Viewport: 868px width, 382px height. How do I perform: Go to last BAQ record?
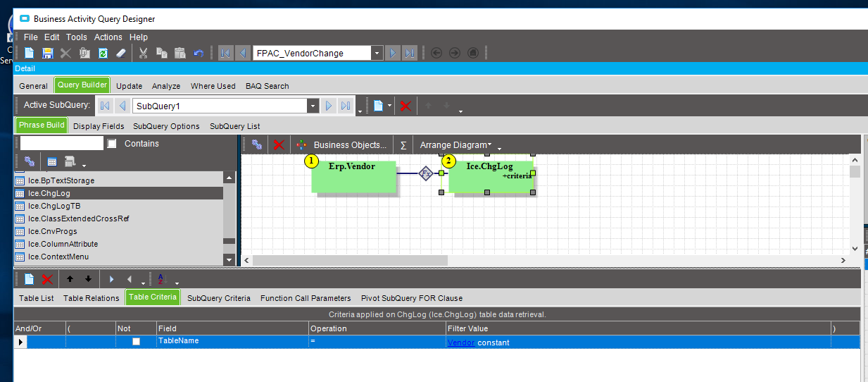coord(410,53)
